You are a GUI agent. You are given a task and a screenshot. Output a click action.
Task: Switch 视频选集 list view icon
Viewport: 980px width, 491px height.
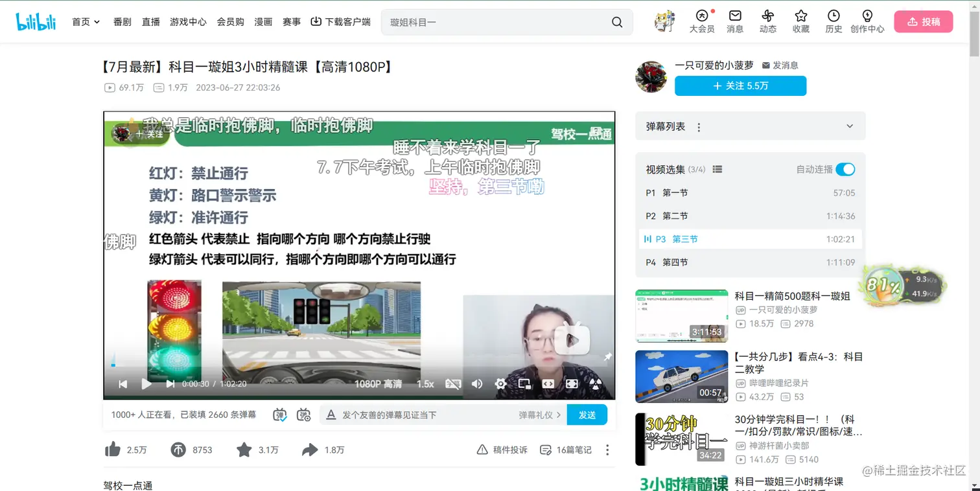pyautogui.click(x=717, y=169)
